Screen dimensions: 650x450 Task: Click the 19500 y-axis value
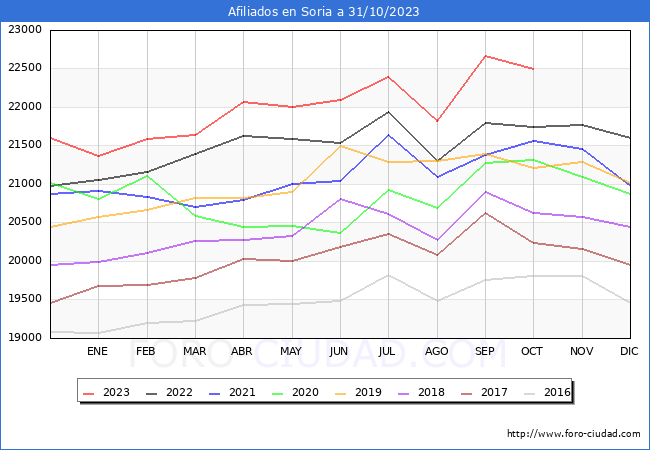click(25, 299)
